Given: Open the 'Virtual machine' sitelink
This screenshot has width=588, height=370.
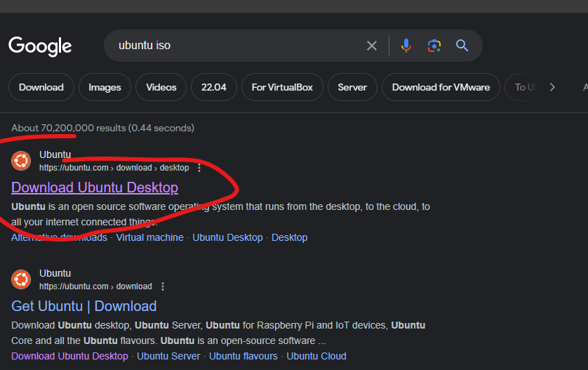Looking at the screenshot, I should pyautogui.click(x=149, y=237).
